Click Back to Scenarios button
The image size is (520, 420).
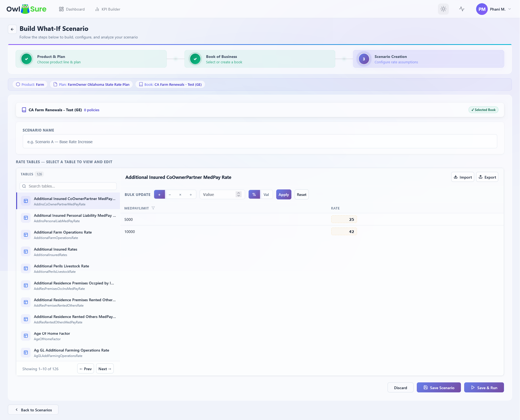click(33, 410)
